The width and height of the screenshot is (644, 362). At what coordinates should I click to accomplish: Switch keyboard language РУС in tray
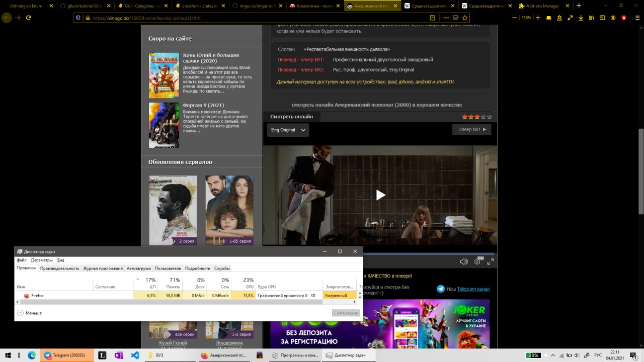click(x=598, y=355)
